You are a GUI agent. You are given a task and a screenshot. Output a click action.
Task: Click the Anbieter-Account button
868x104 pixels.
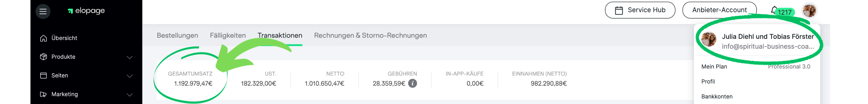pos(719,10)
